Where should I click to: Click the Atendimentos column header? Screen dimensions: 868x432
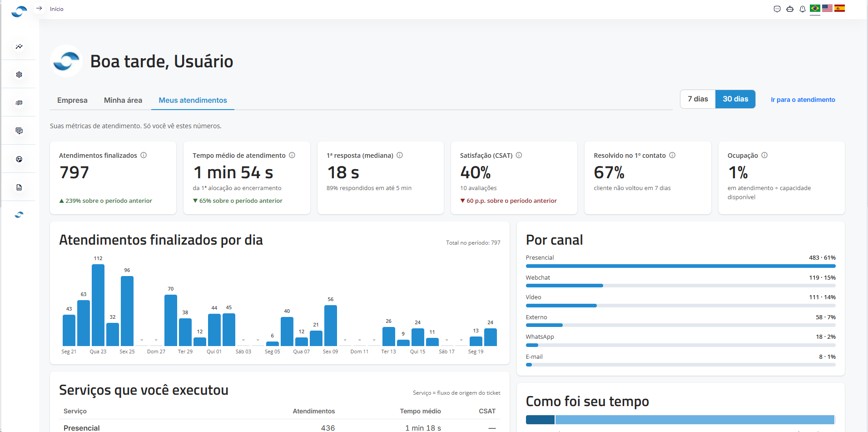pos(313,411)
